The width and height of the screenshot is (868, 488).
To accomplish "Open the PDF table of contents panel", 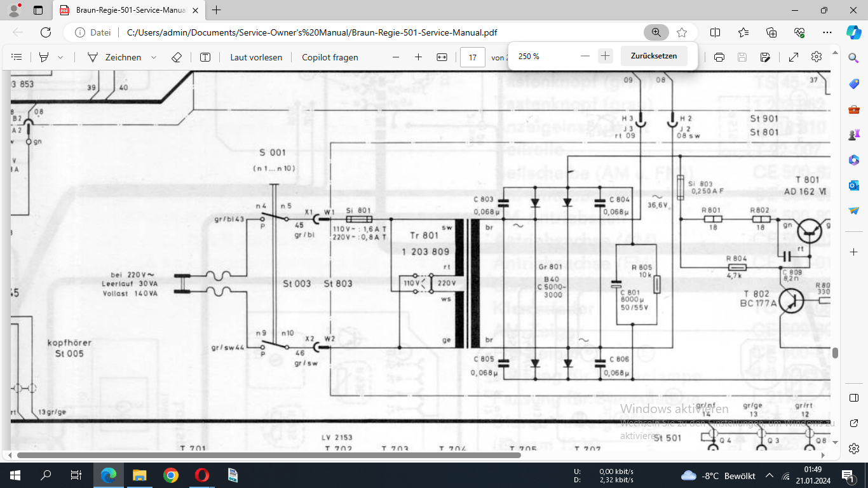I will (x=17, y=57).
